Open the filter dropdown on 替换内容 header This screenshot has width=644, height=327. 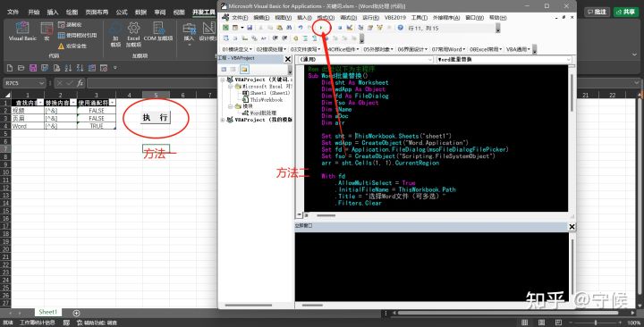click(73, 103)
